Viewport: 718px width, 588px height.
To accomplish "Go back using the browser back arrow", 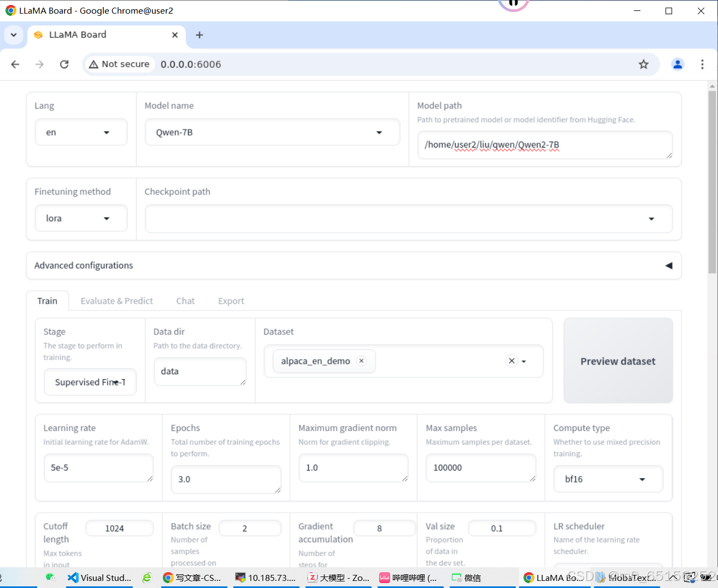I will tap(15, 64).
